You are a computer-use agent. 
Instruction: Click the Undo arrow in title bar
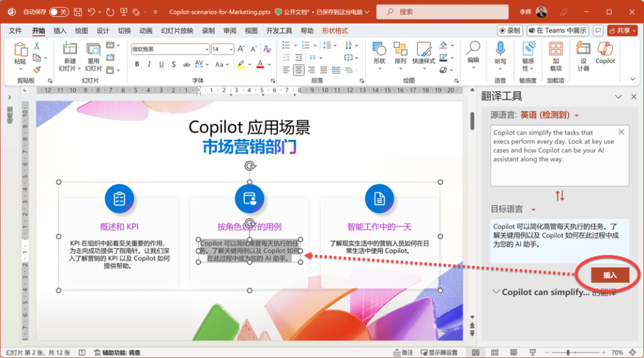[x=92, y=12]
